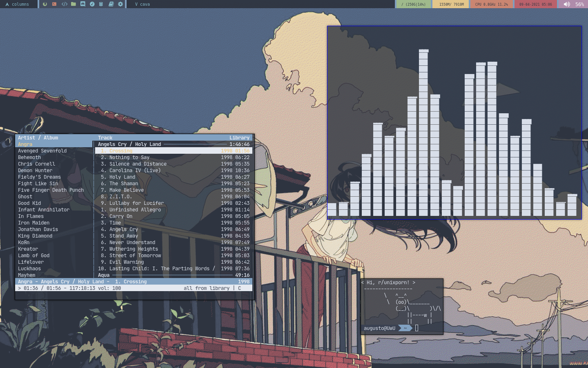
Task: Select the artist Avenged Sevenfold
Action: (42, 151)
